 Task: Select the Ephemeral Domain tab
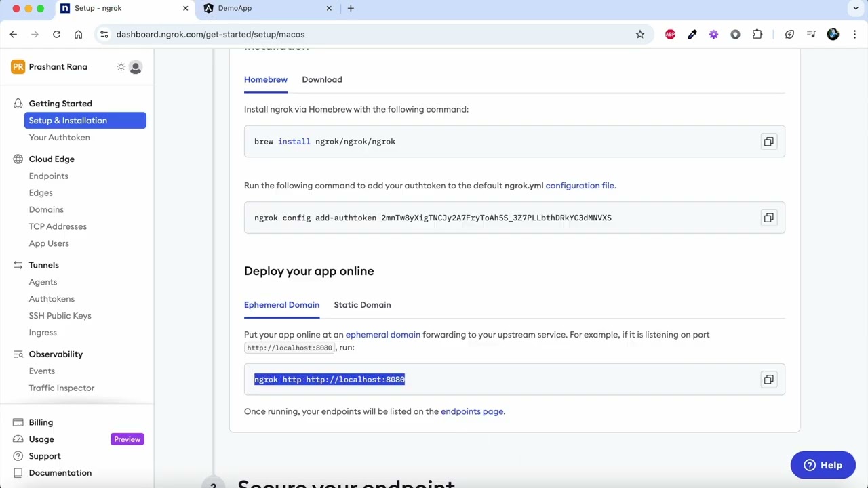point(281,305)
